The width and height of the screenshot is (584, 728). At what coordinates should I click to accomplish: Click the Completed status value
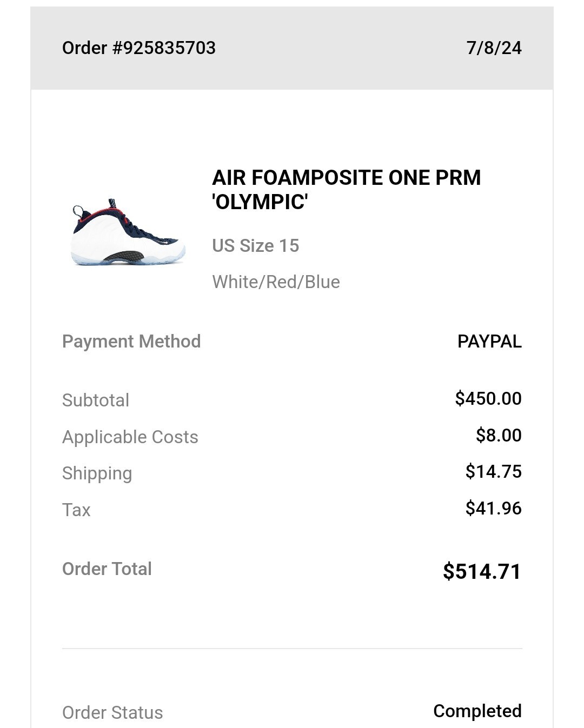point(477,711)
